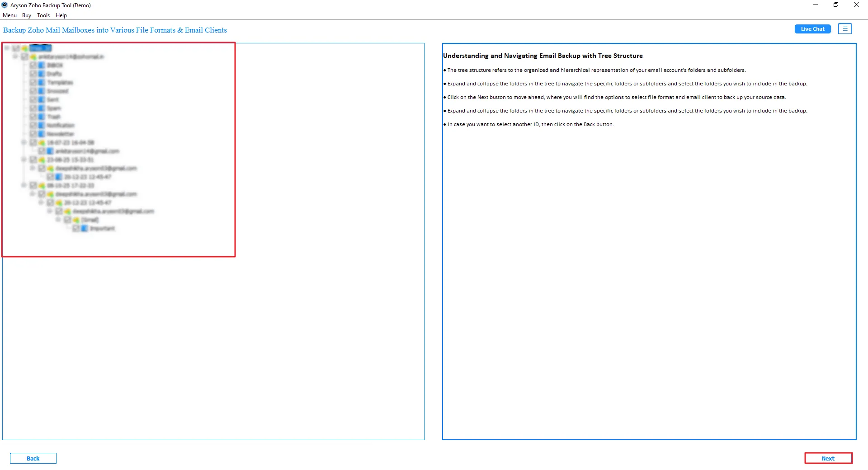Click the Notification folder icon

[42, 125]
